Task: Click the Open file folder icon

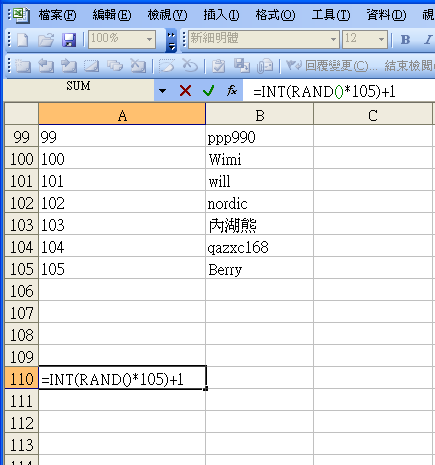Action: click(46, 40)
